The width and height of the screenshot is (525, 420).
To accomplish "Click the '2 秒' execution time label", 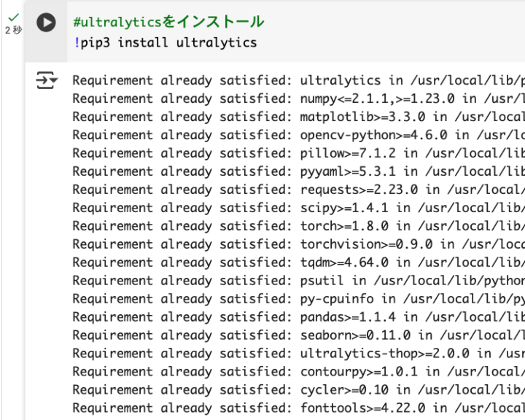I will [x=13, y=30].
